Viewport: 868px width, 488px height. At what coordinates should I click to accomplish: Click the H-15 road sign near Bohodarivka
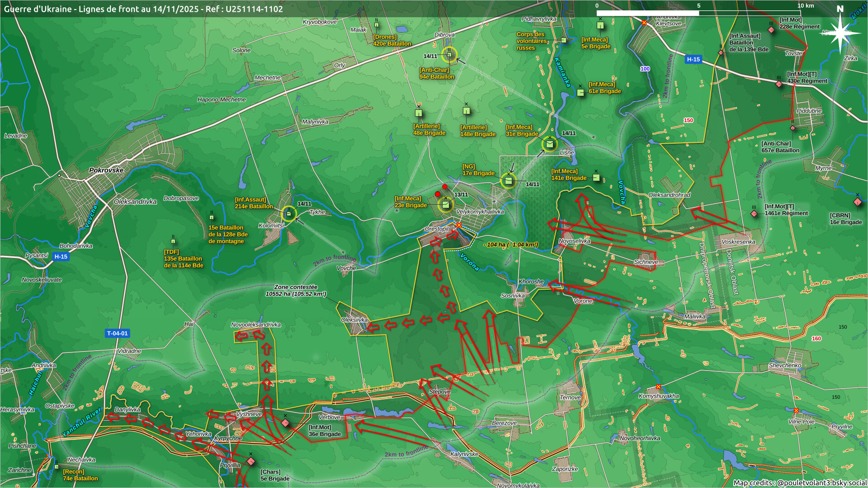pos(61,257)
